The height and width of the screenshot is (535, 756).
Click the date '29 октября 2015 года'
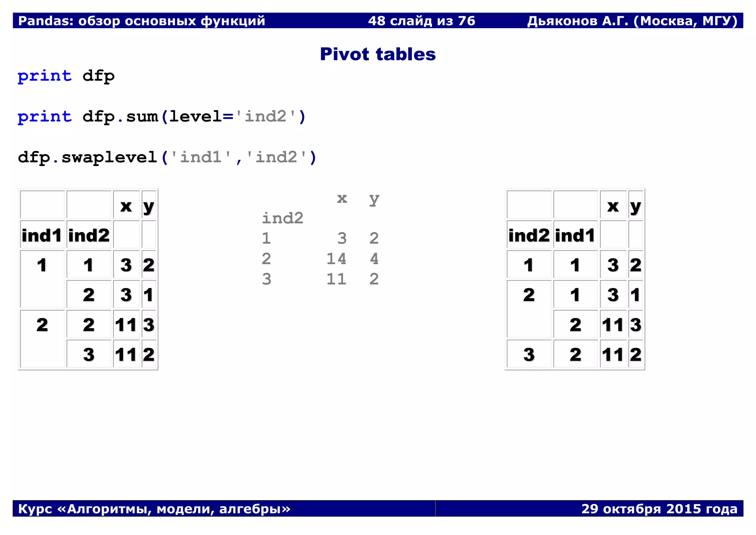[659, 509]
